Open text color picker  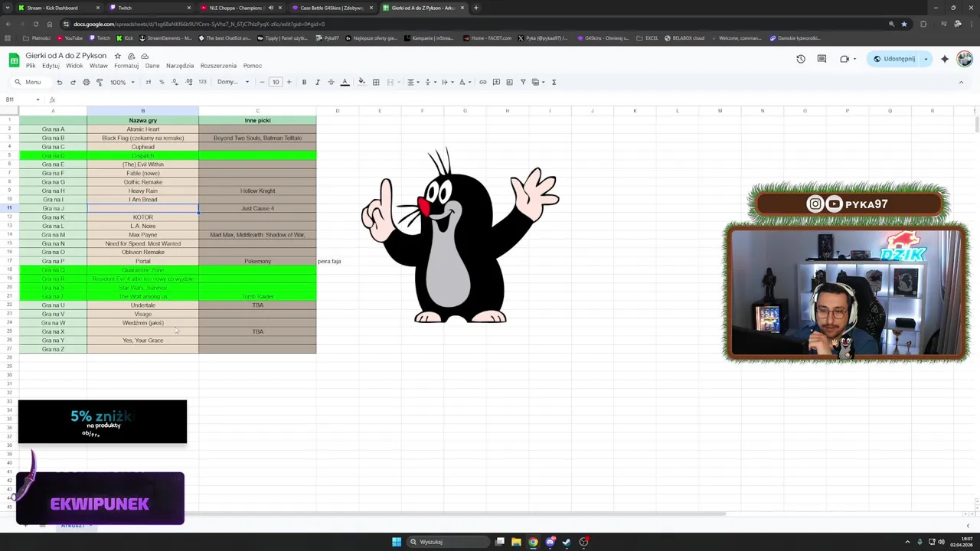(345, 82)
